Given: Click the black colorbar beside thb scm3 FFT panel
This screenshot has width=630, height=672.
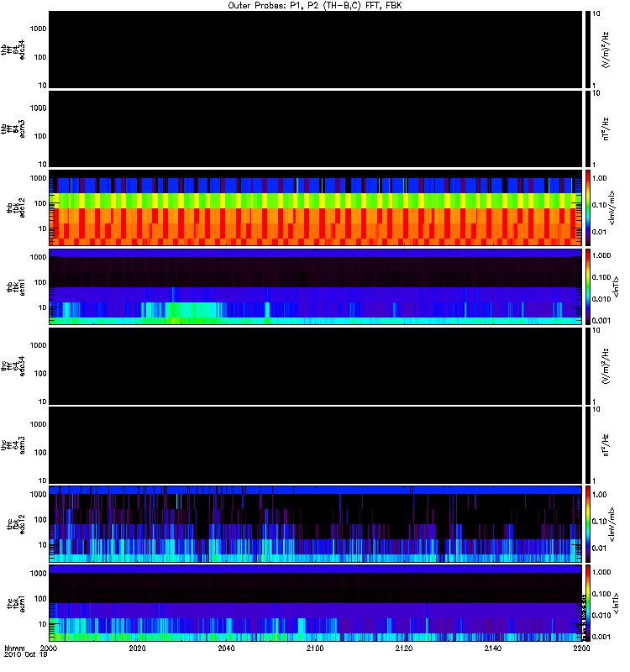Looking at the screenshot, I should coord(587,129).
